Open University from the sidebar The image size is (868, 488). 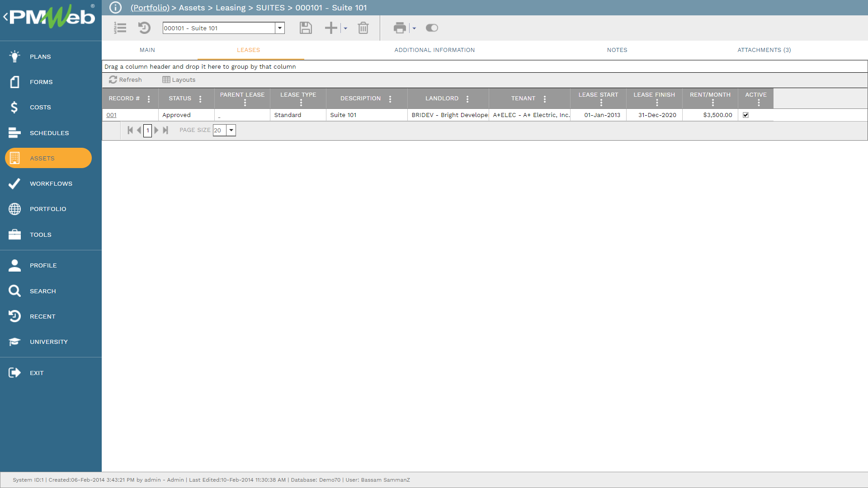(48, 342)
